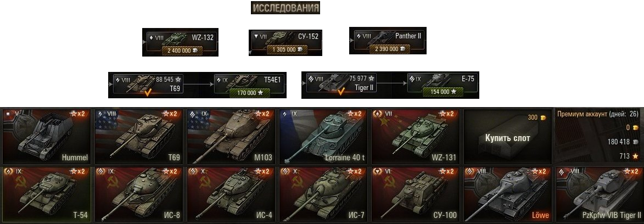The image size is (644, 224).
Task: Choose the Löwe premium tank
Action: click(507, 194)
